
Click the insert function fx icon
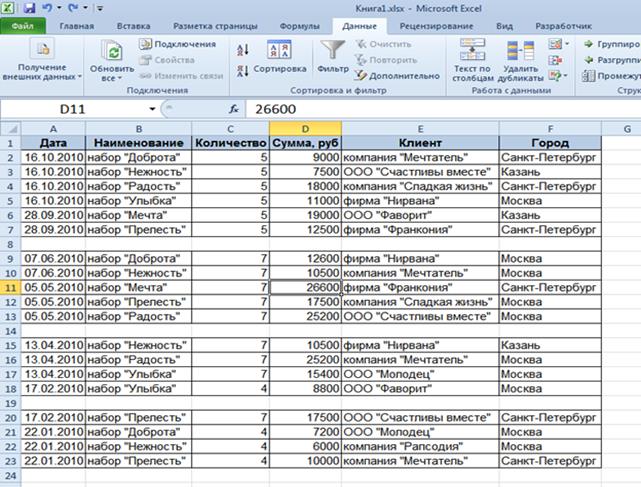[x=234, y=108]
